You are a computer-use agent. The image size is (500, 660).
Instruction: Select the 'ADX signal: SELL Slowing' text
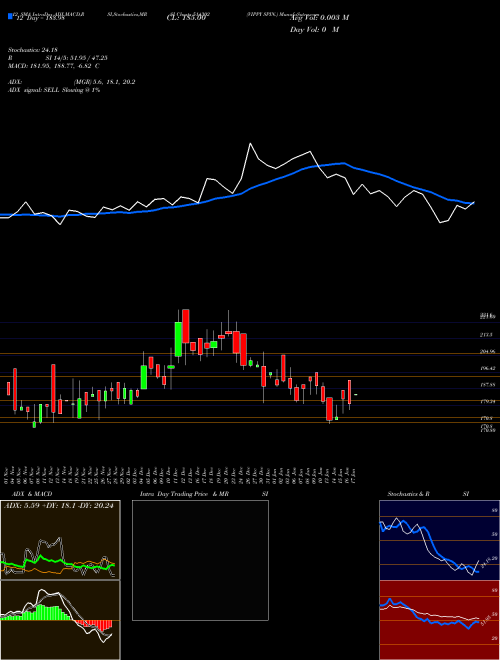[x=53, y=90]
